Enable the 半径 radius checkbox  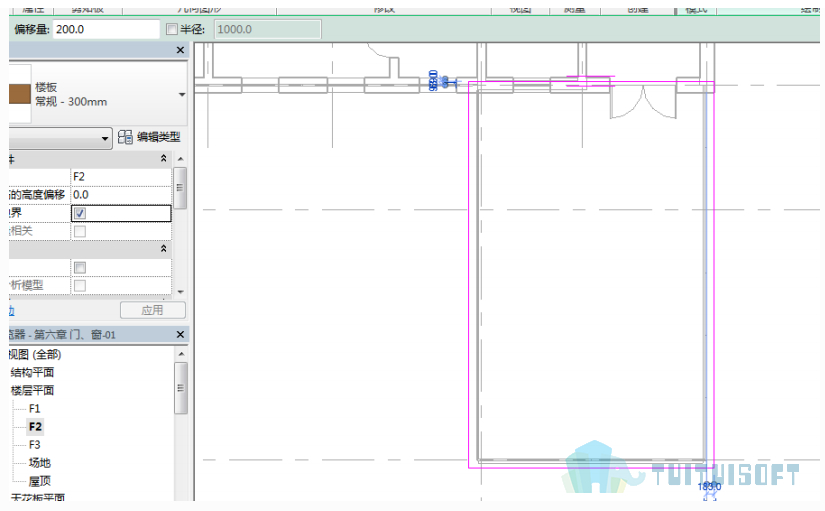click(172, 29)
